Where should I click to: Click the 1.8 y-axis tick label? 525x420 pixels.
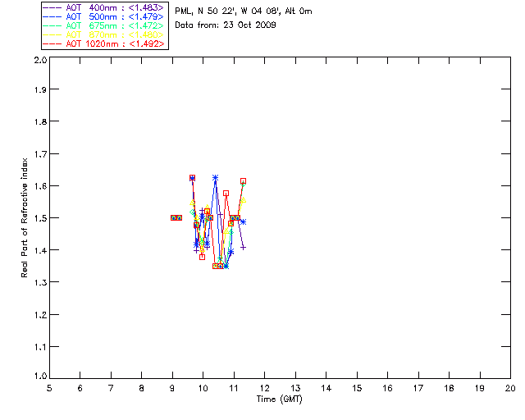[40, 121]
